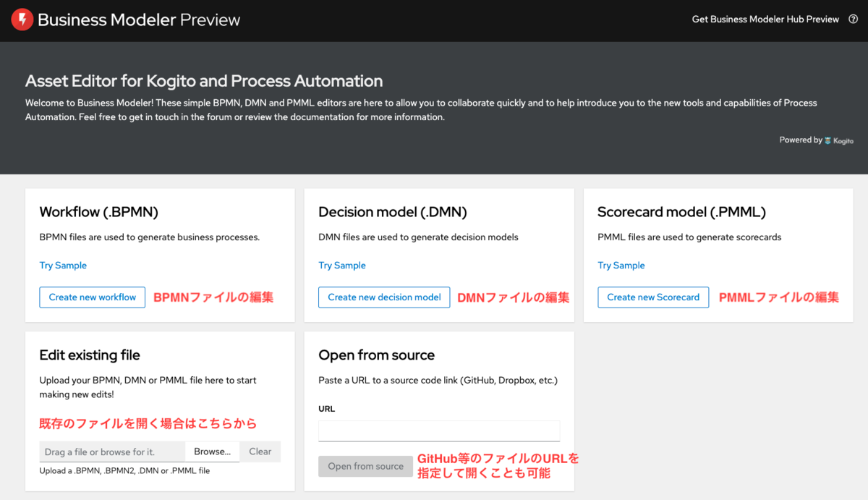Image resolution: width=868 pixels, height=500 pixels.
Task: Click the Open from source heading
Action: point(377,355)
